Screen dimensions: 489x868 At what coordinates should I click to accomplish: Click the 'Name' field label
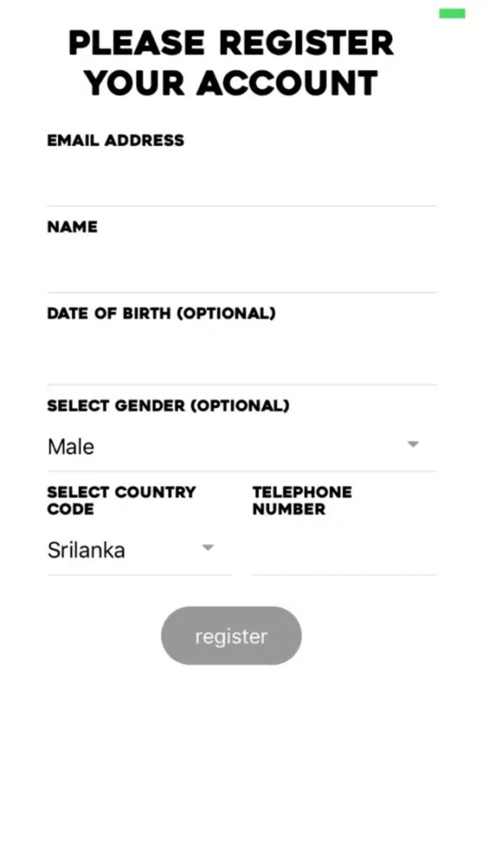[x=73, y=227]
